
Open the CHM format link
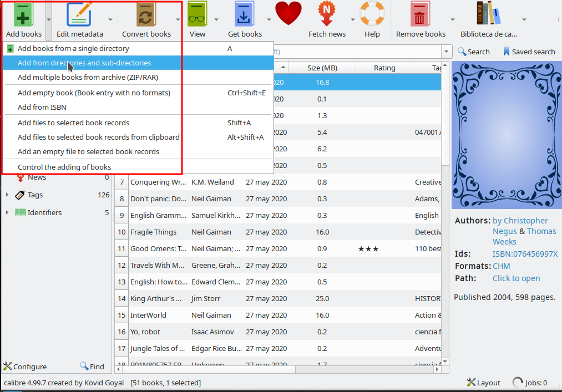click(501, 266)
